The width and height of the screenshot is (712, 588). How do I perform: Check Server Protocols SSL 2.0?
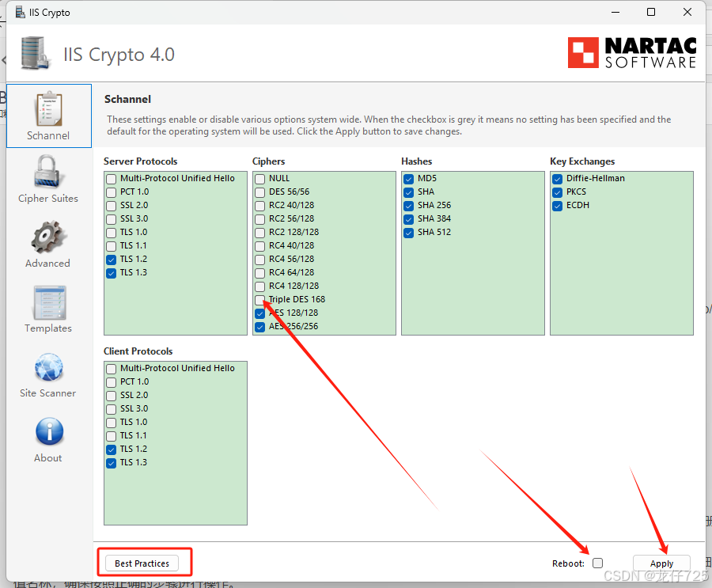coord(112,206)
